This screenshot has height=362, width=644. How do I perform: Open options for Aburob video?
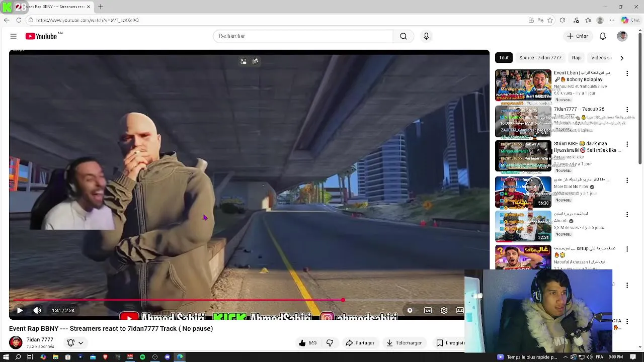627,215
